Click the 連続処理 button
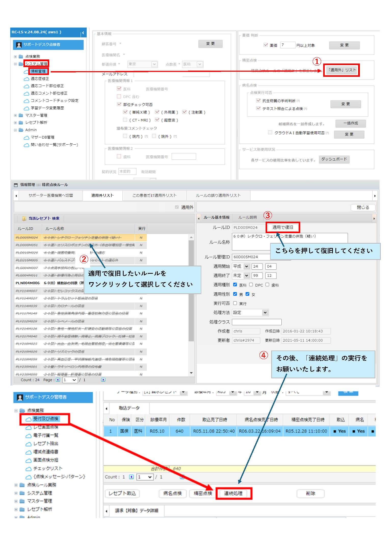392x549 pixels. (233, 493)
